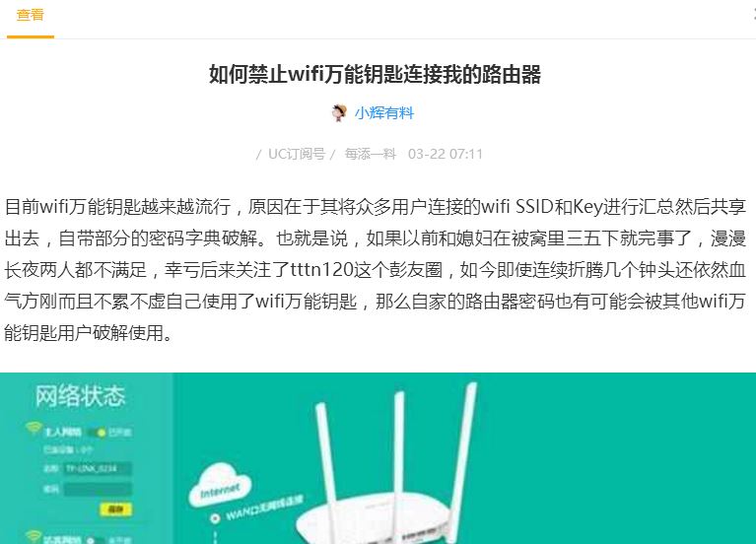Open the router network status image

(378, 458)
